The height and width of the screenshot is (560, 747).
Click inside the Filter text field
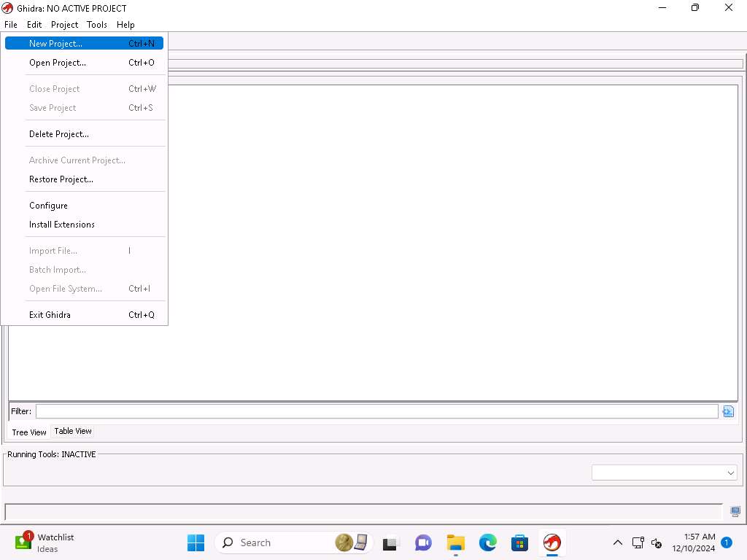tap(376, 411)
